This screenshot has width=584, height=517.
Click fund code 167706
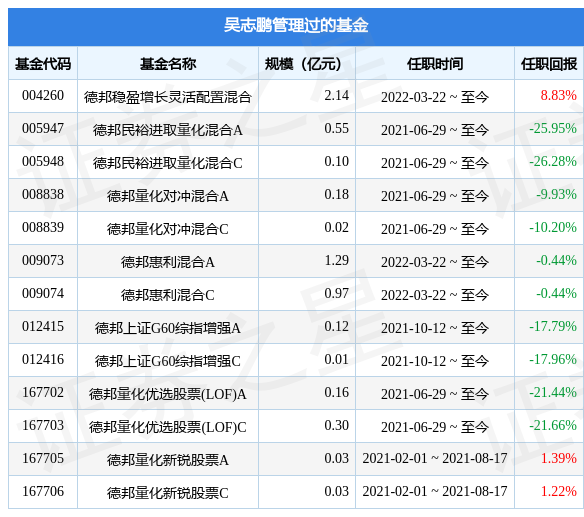tap(43, 492)
